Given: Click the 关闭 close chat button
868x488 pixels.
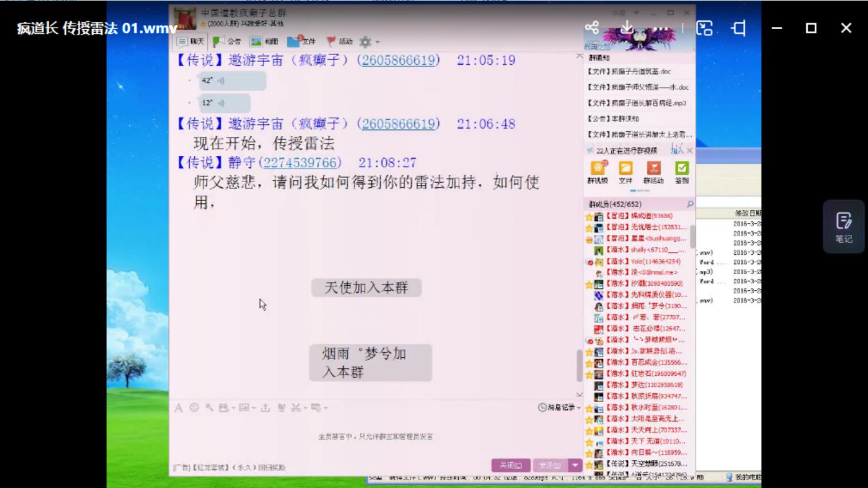Looking at the screenshot, I should pos(510,465).
